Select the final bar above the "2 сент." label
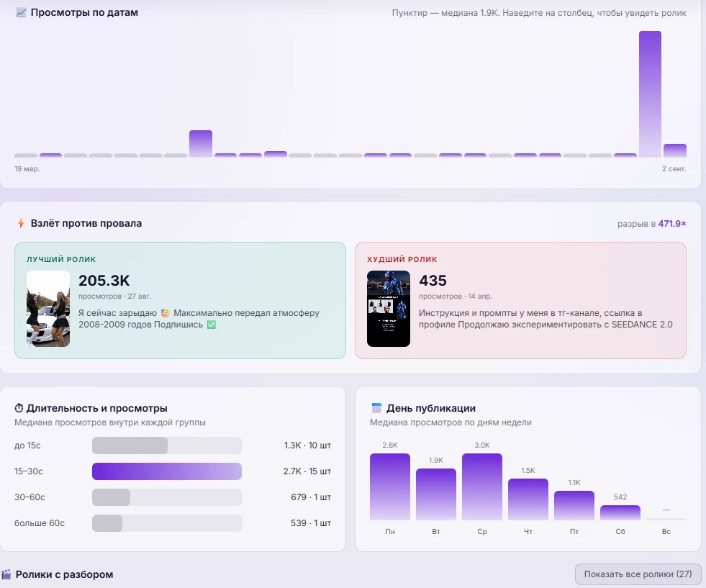This screenshot has height=588, width=706. pyautogui.click(x=675, y=150)
